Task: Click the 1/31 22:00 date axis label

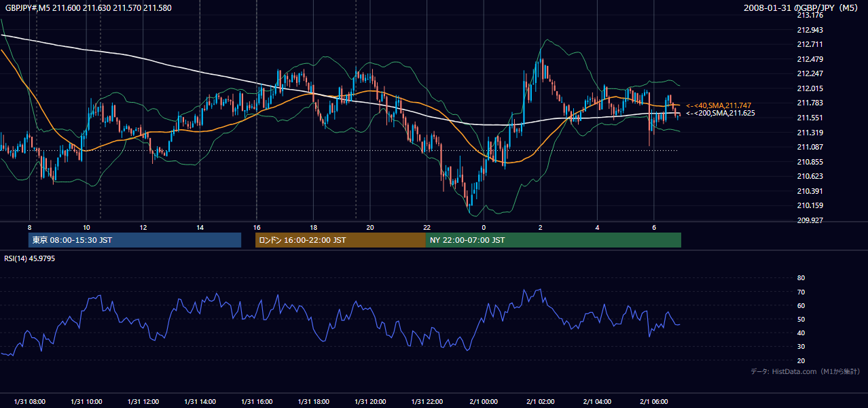Action: click(x=427, y=402)
